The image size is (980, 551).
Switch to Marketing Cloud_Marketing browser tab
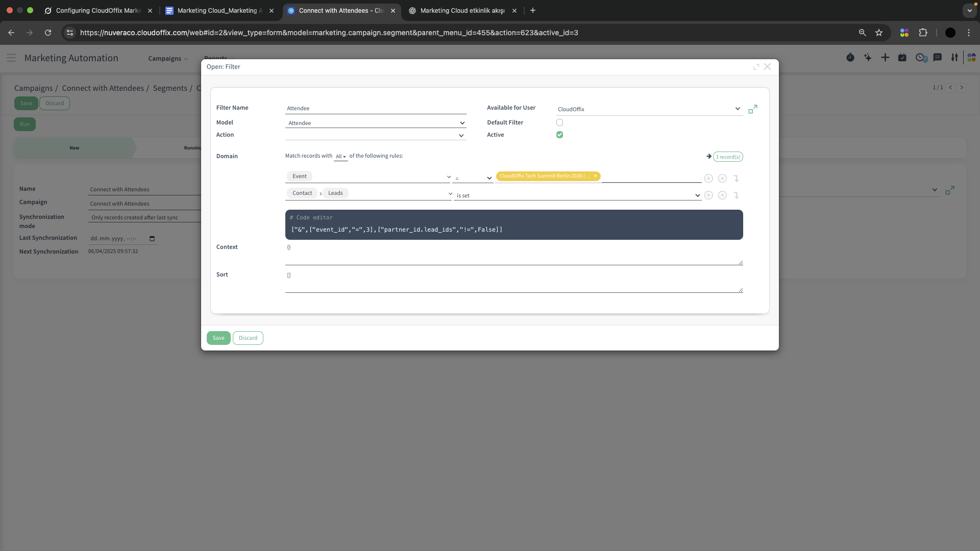click(x=219, y=10)
